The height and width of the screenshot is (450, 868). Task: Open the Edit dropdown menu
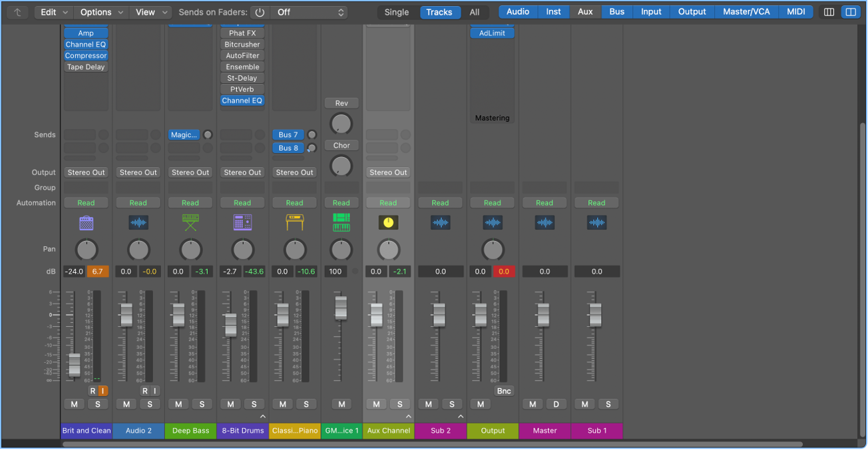(x=54, y=12)
